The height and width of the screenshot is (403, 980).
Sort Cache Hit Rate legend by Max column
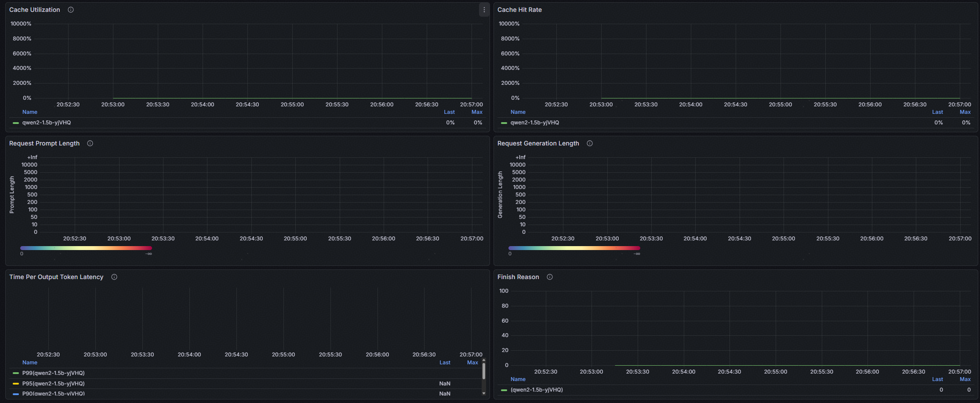tap(965, 112)
